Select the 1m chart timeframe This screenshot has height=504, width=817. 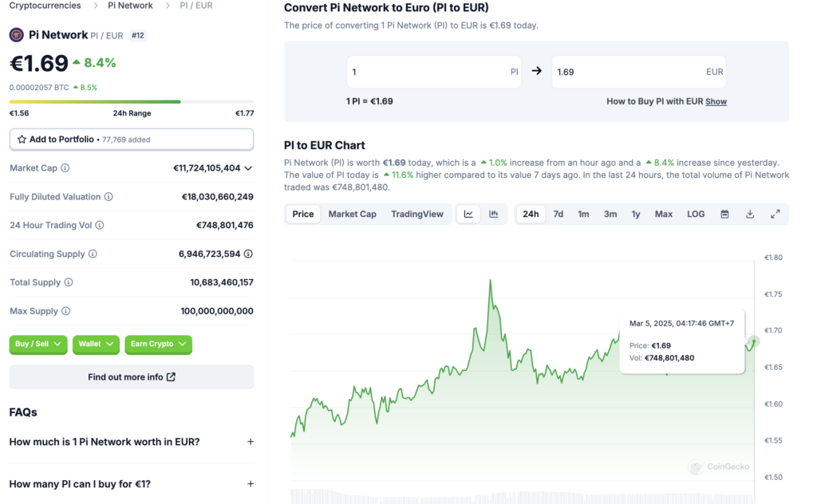tap(583, 214)
